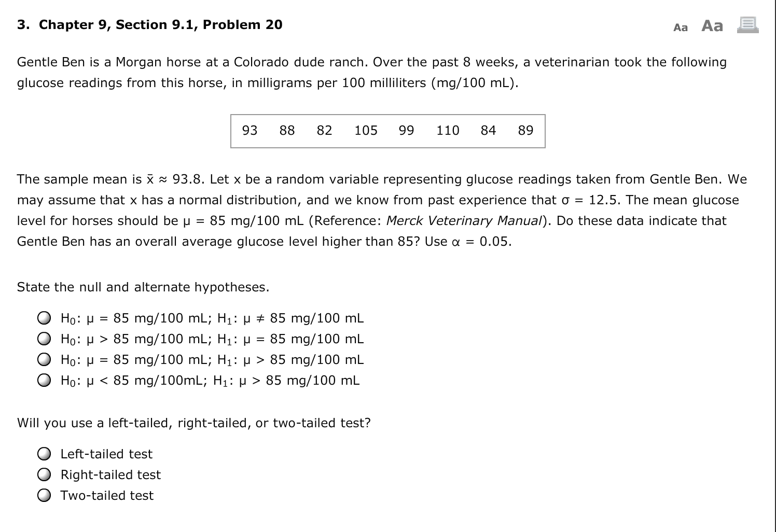Select the large Aa text size icon

pos(713,25)
